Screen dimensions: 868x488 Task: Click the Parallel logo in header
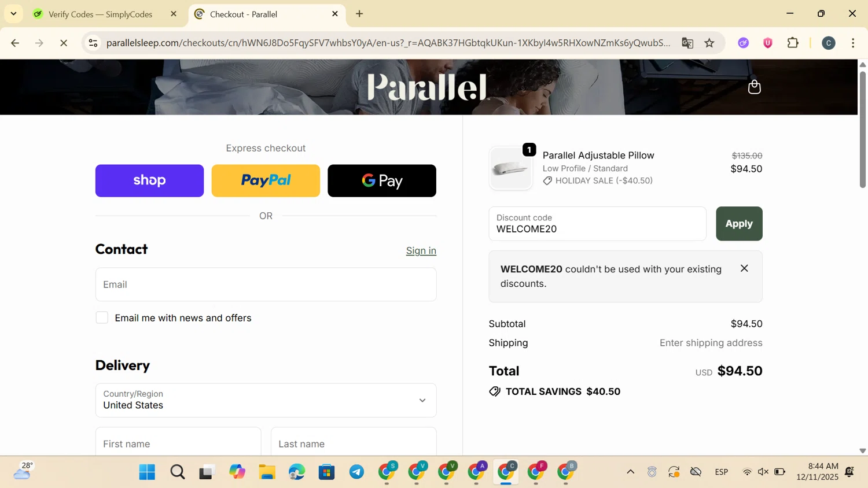(428, 87)
